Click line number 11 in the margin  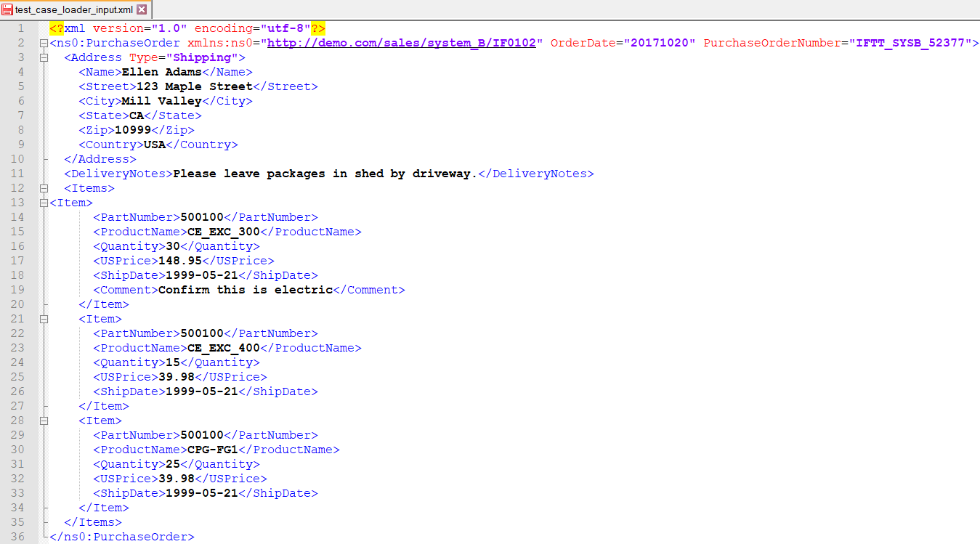pyautogui.click(x=17, y=174)
